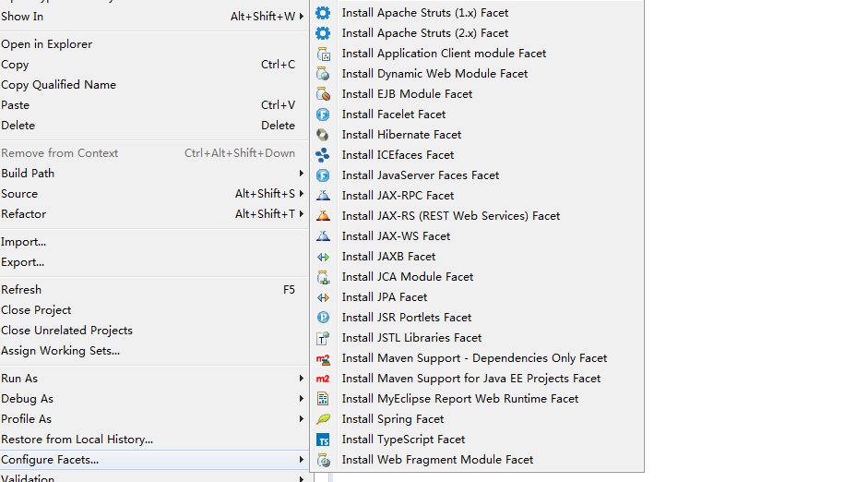Click the Application Client module facet icon
This screenshot has height=482, width=868.
323,54
